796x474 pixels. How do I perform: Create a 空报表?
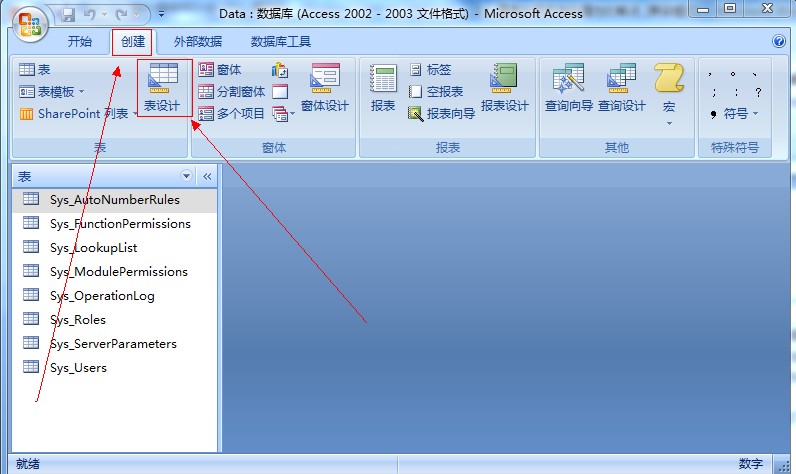point(436,92)
